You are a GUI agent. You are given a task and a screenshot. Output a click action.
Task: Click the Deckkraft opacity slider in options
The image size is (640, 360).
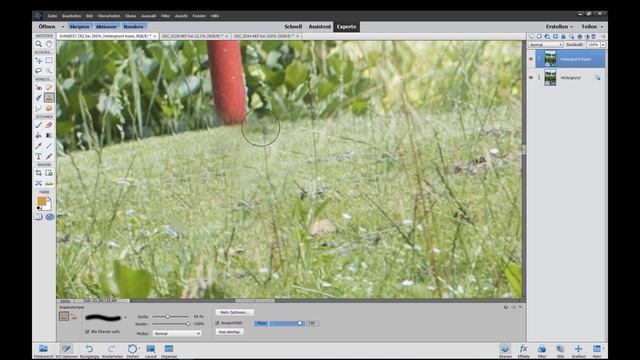pos(170,324)
